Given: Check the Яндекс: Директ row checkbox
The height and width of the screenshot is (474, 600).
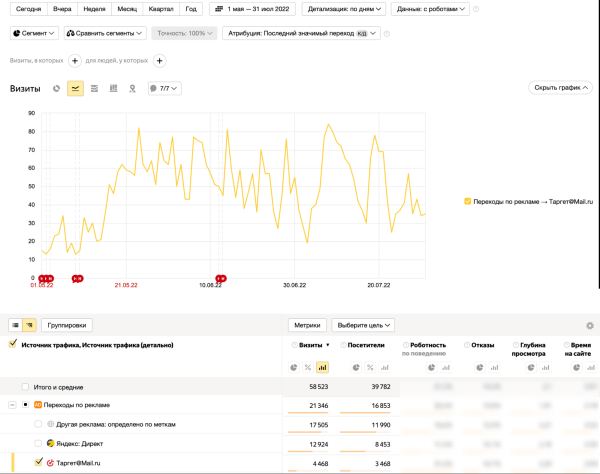Looking at the screenshot, I should click(x=38, y=443).
